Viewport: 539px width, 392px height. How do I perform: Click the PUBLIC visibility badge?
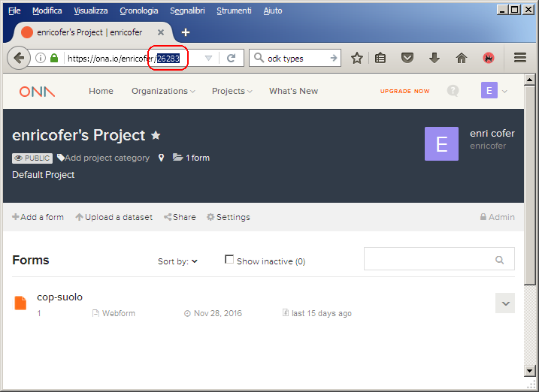(32, 158)
